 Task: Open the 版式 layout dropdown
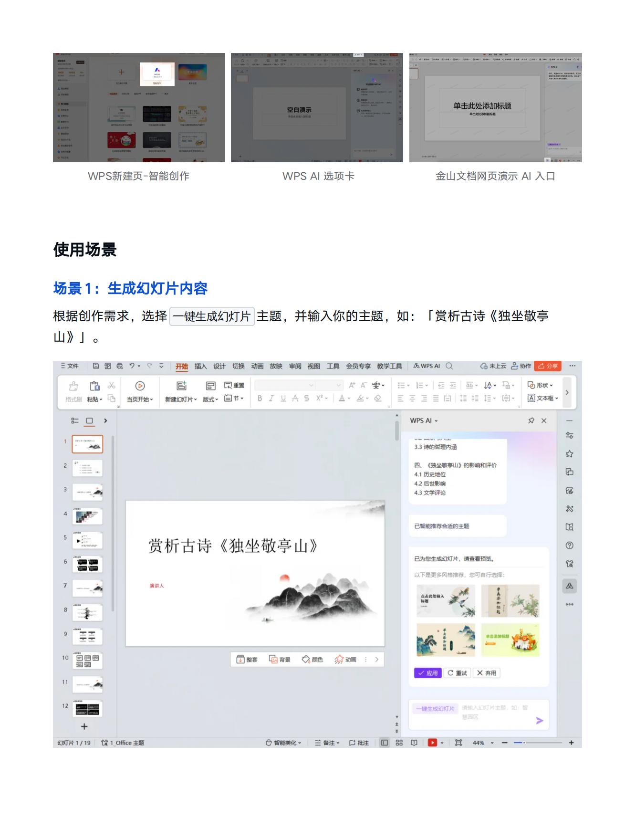[x=210, y=399]
